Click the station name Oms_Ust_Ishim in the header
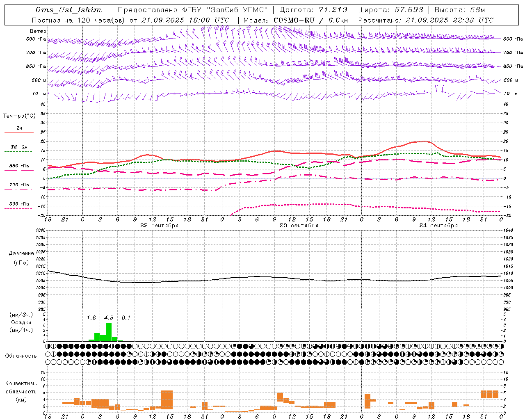 tap(68, 10)
